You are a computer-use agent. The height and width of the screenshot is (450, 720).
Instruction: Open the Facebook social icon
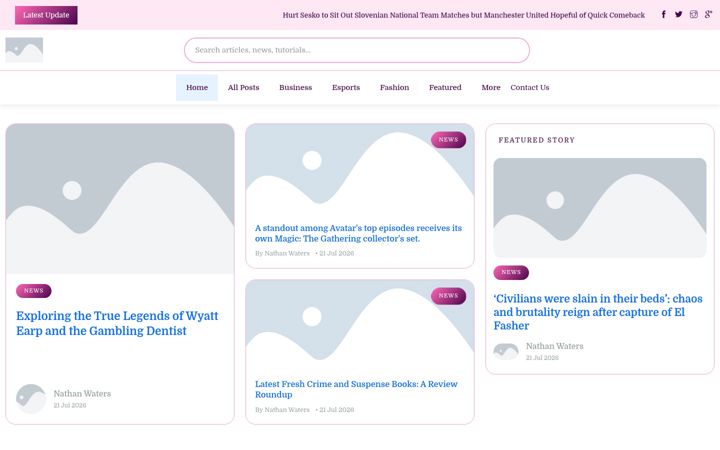pyautogui.click(x=664, y=15)
